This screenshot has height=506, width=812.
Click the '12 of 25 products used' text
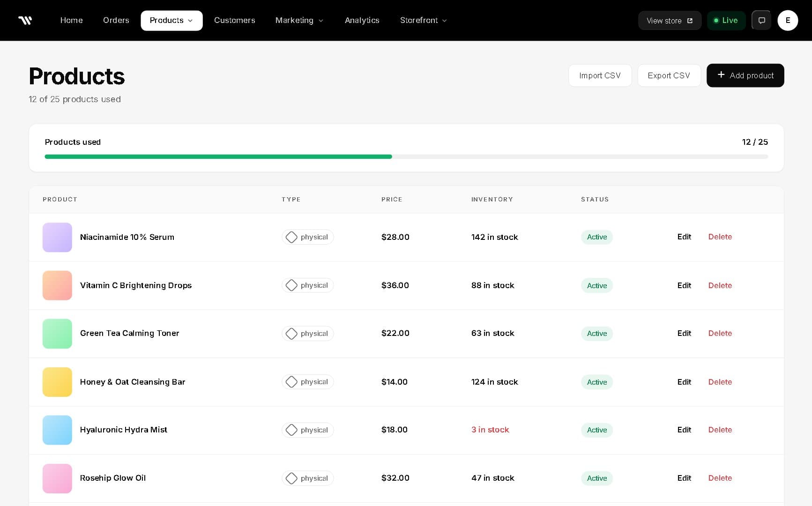pyautogui.click(x=75, y=99)
